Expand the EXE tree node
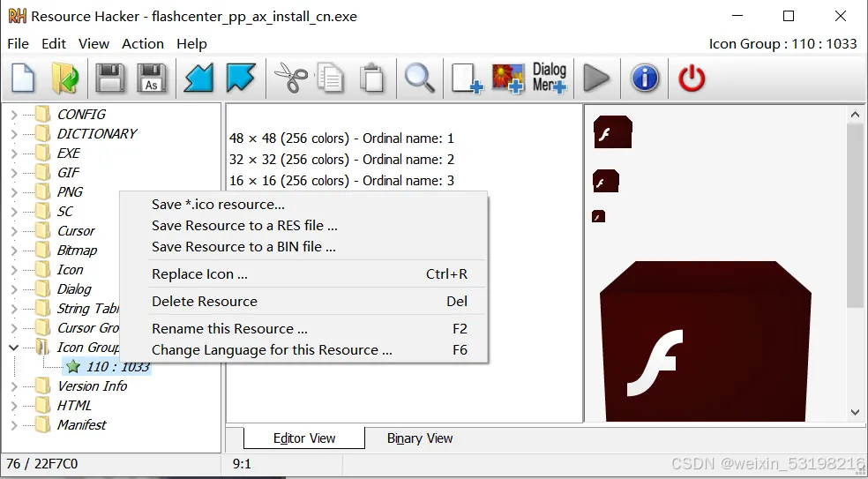868x479 pixels. tap(14, 153)
